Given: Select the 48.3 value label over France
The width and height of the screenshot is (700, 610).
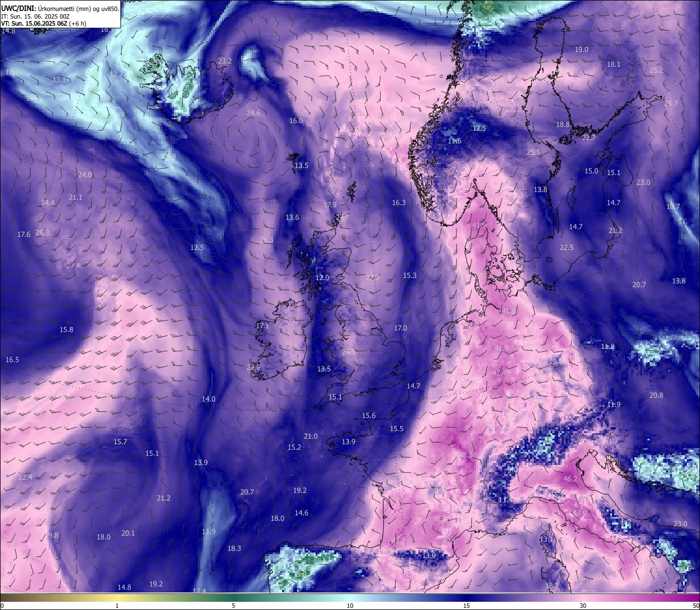Looking at the screenshot, I should (466, 455).
